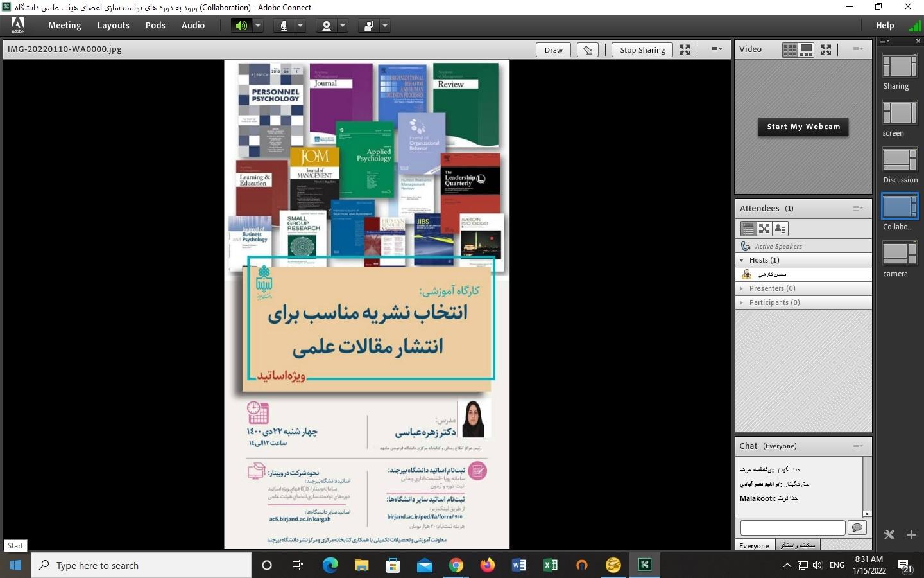This screenshot has height=578, width=924.
Task: Toggle the microphone icon
Action: coord(284,26)
